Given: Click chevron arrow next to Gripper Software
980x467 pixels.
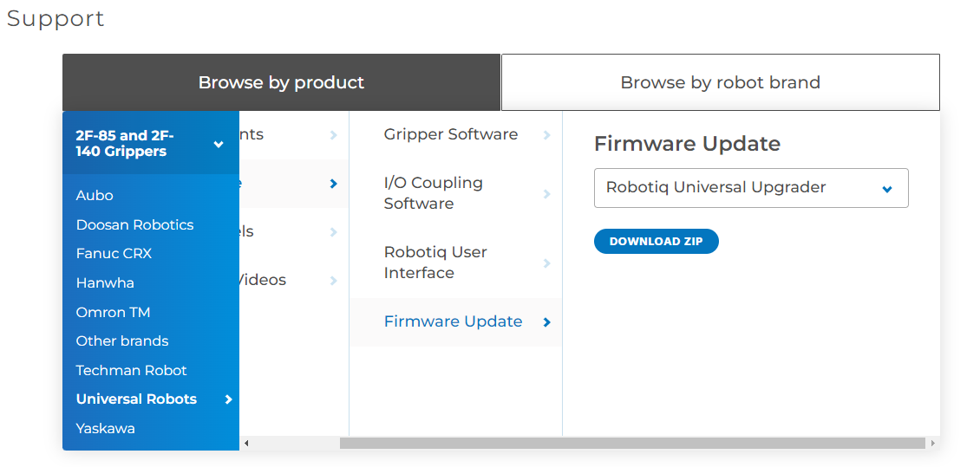Looking at the screenshot, I should tap(547, 135).
